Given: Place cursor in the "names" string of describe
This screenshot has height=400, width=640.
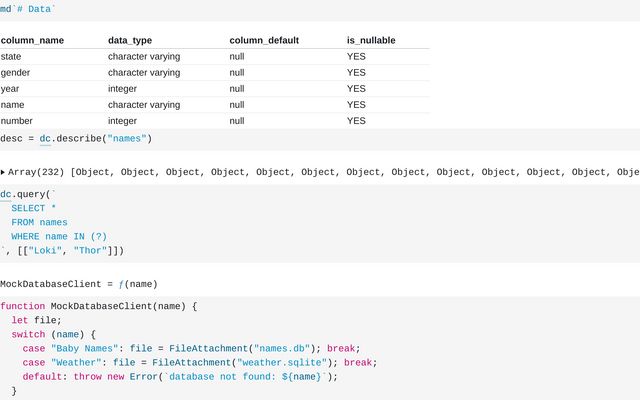Looking at the screenshot, I should click(126, 138).
